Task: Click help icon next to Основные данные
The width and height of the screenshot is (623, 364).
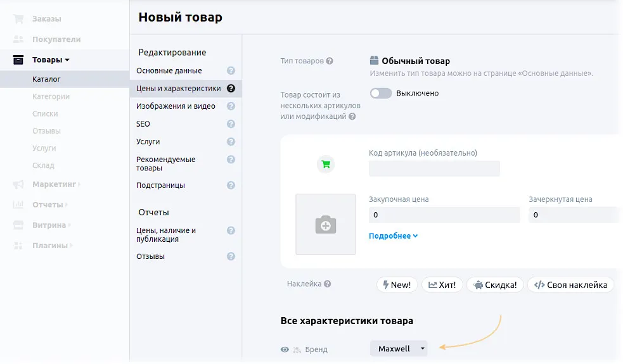Action: [231, 71]
